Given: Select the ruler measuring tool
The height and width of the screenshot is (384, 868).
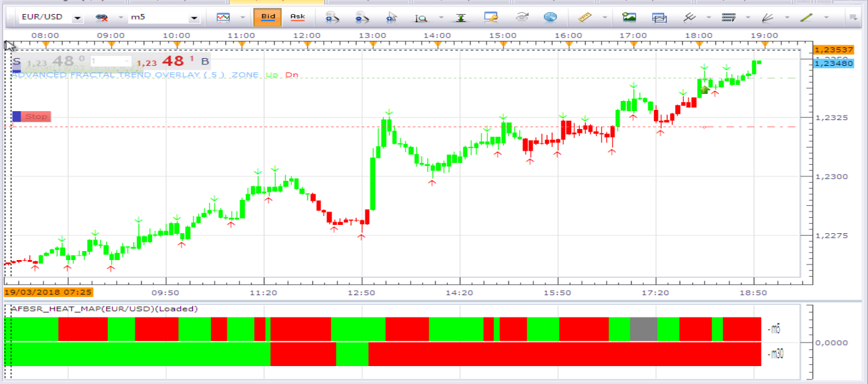Looking at the screenshot, I should (x=585, y=17).
